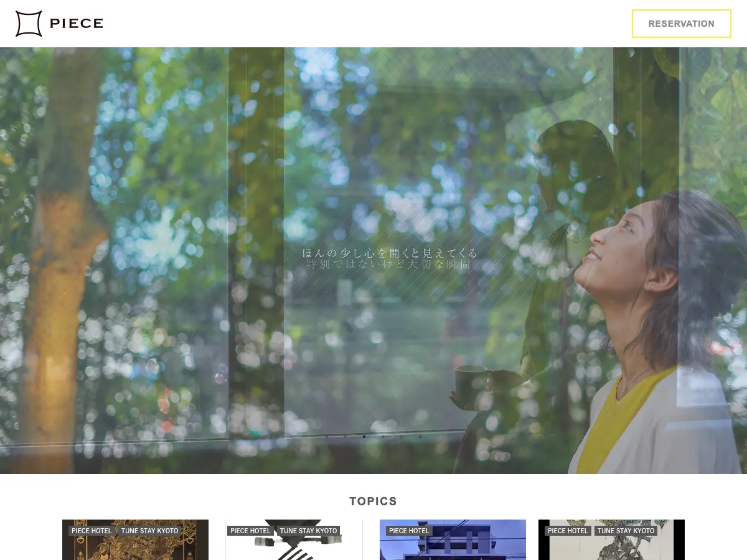
Task: Select the PIECE HOTEL tag on the building photo card
Action: pyautogui.click(x=409, y=531)
